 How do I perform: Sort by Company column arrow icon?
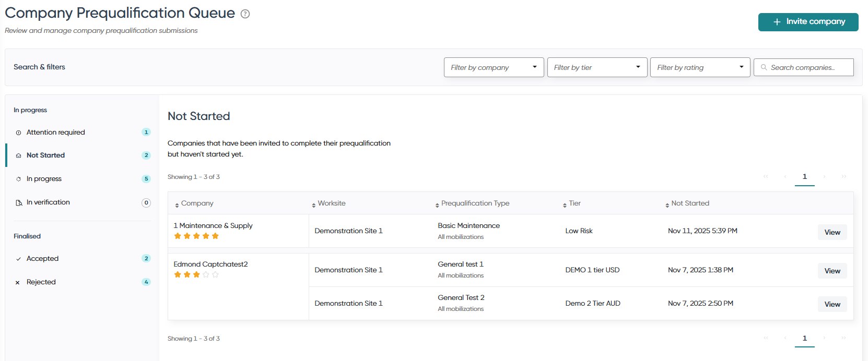coord(177,205)
